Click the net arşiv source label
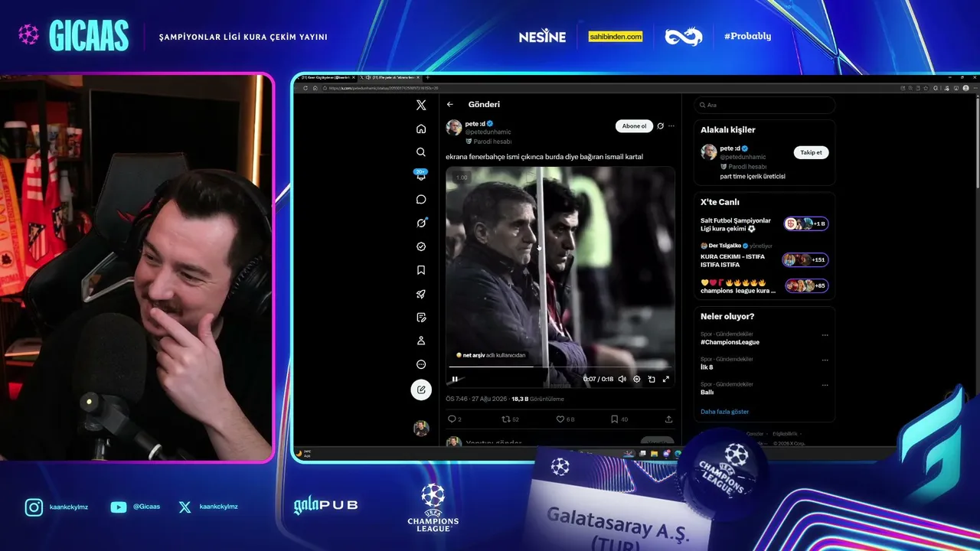Image resolution: width=980 pixels, height=551 pixels. click(491, 355)
